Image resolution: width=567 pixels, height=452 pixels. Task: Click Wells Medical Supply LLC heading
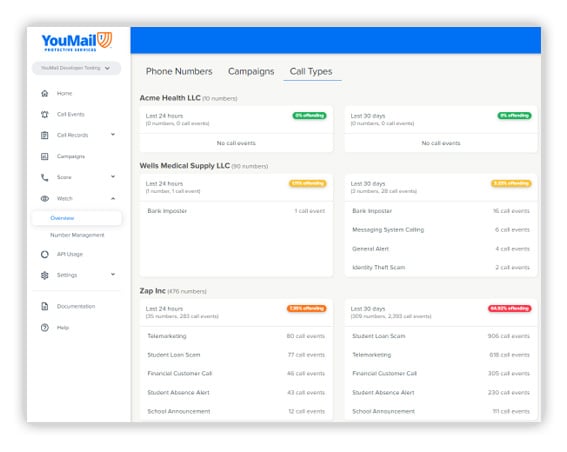coord(185,166)
